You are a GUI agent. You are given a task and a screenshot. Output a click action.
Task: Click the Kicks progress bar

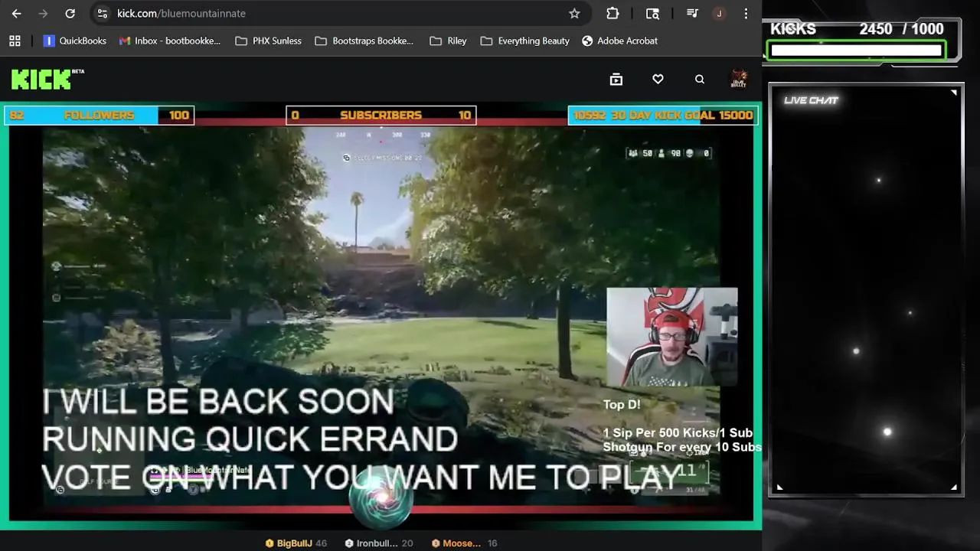tap(856, 51)
